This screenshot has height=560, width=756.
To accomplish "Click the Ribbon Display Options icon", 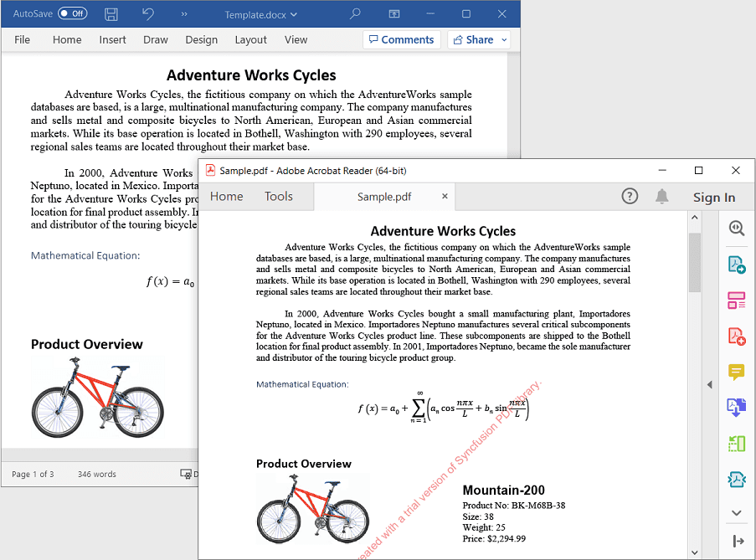I will (x=394, y=14).
